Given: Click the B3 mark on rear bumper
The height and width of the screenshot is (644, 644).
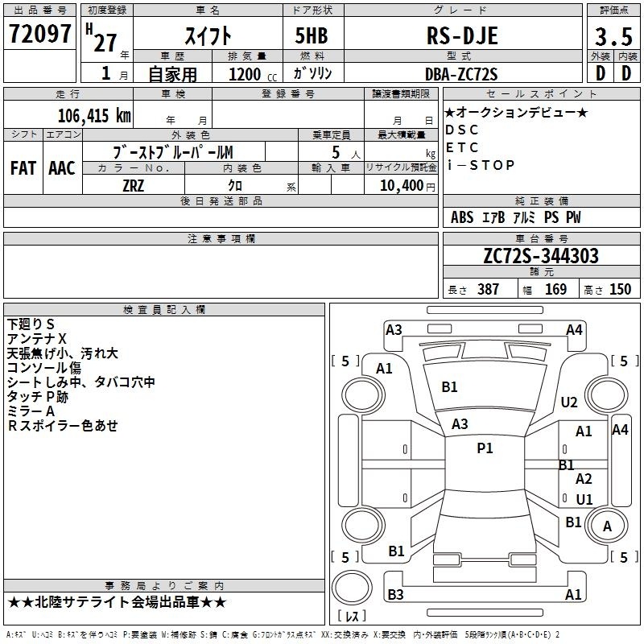Looking at the screenshot, I should click(395, 594).
